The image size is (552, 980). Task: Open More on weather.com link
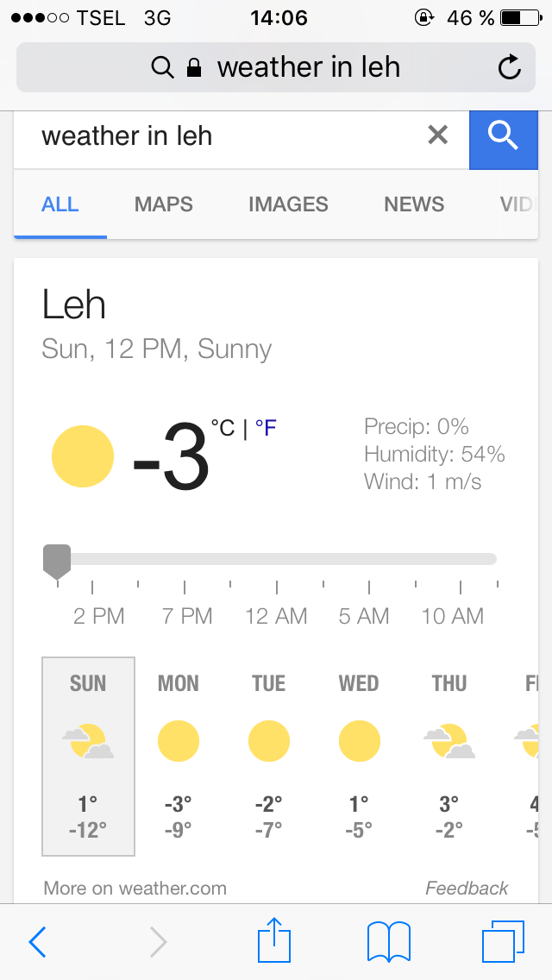coord(135,888)
